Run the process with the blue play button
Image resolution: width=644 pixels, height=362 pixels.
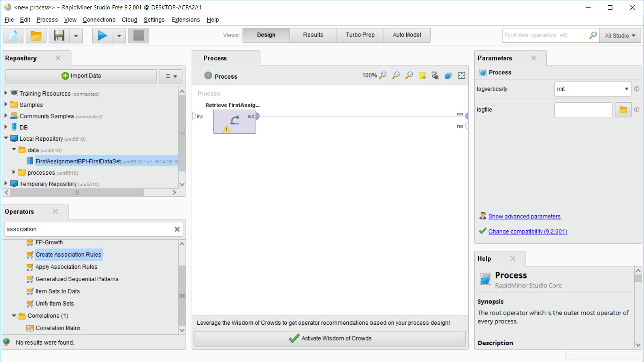coord(102,36)
